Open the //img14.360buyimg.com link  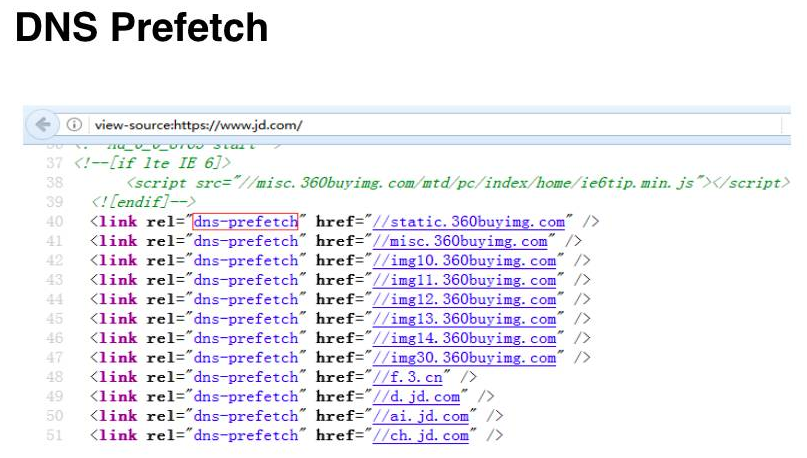coord(464,339)
